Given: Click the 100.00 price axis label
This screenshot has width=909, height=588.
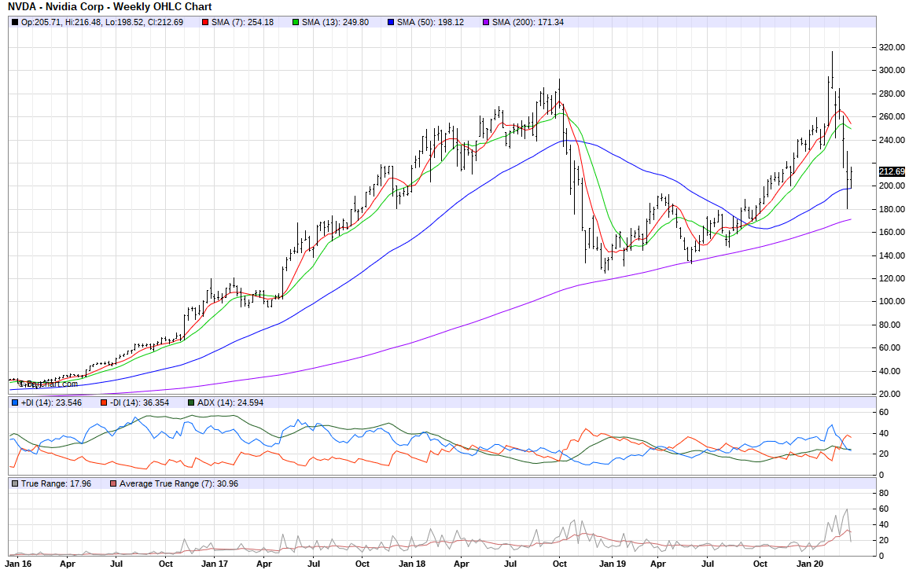Looking at the screenshot, I should (x=892, y=301).
